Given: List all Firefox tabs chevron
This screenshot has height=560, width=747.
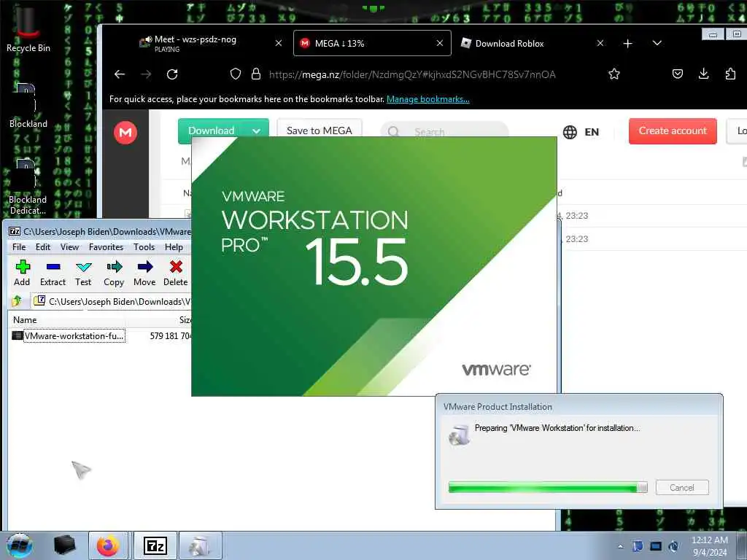Looking at the screenshot, I should (657, 43).
